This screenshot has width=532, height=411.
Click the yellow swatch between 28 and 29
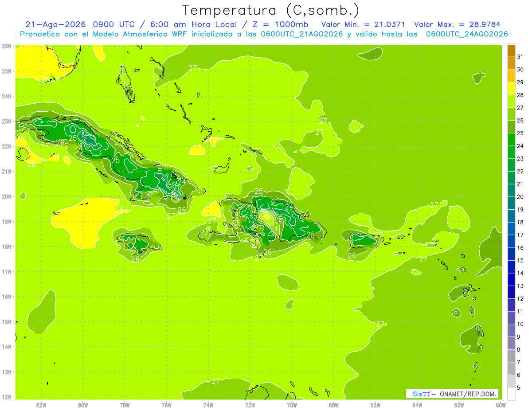[x=511, y=89]
